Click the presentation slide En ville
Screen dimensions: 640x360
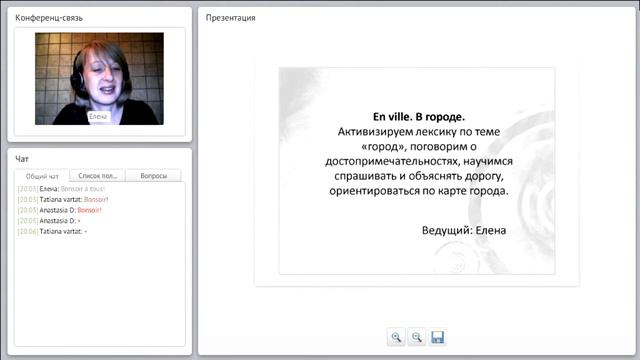(x=417, y=171)
